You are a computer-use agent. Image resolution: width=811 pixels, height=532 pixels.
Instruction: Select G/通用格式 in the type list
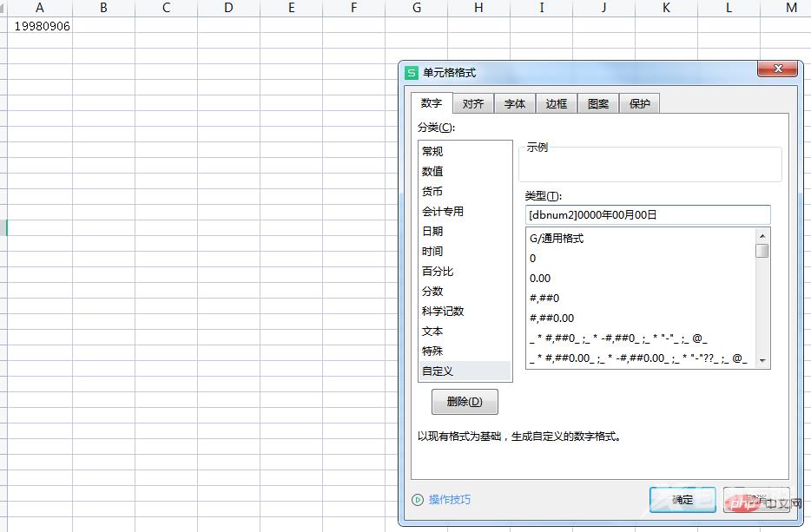(557, 239)
